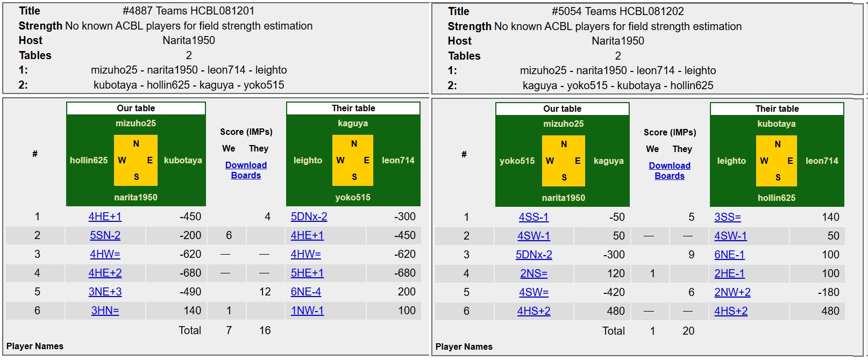Click the hollin625 South seat name

[x=777, y=198]
